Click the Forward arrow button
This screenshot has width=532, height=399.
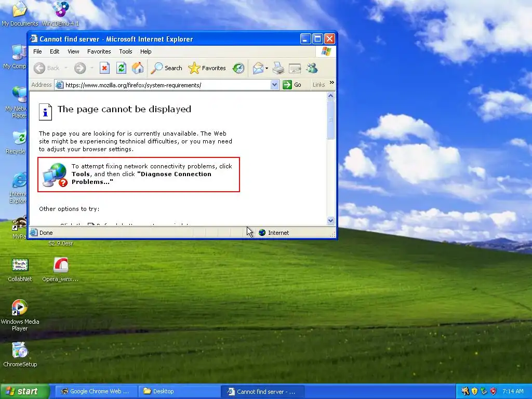pos(80,68)
